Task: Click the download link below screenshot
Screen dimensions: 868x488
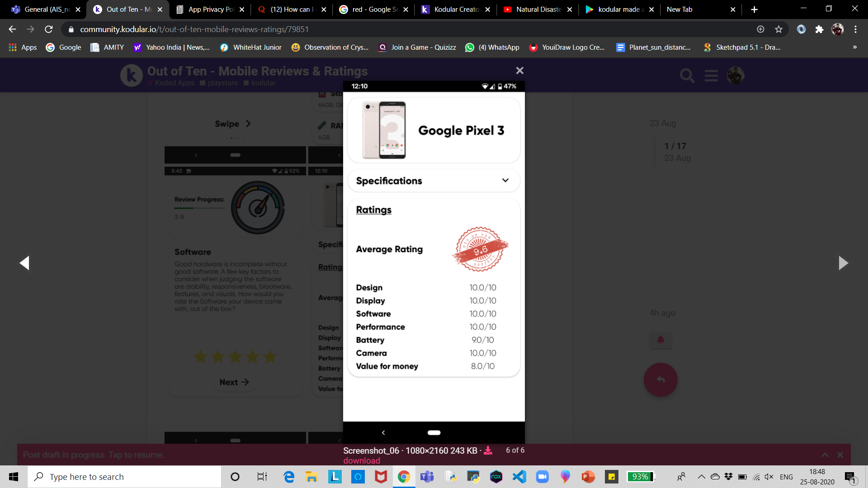Action: tap(361, 460)
